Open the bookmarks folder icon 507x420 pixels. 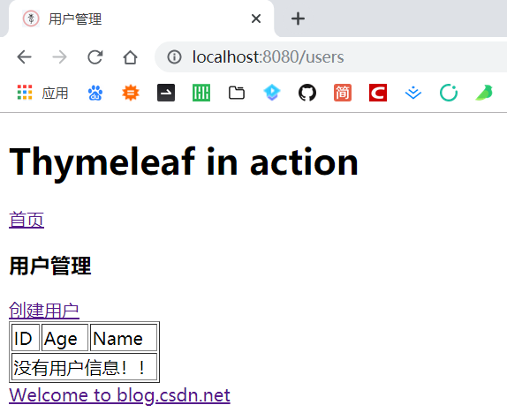[x=237, y=93]
